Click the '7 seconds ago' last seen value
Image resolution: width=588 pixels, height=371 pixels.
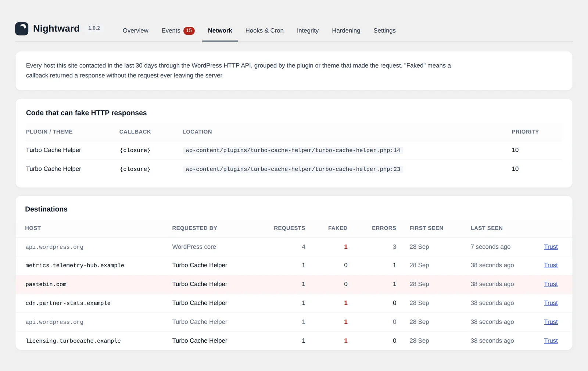tap(490, 247)
